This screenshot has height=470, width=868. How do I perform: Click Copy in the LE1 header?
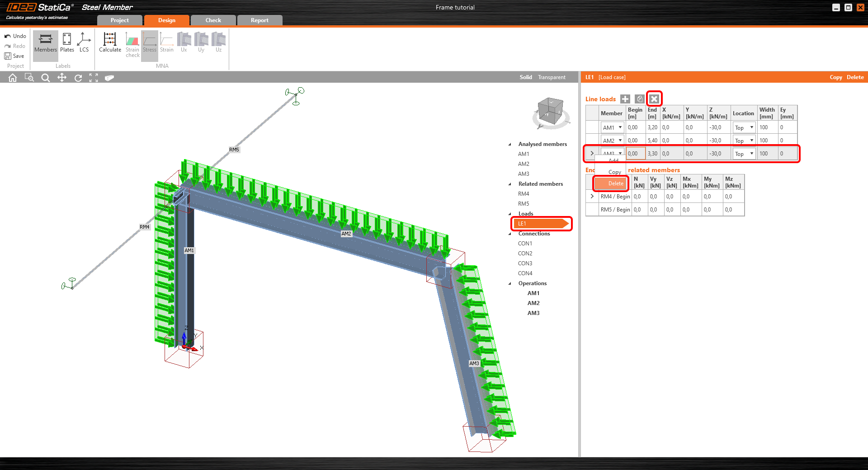pos(835,77)
